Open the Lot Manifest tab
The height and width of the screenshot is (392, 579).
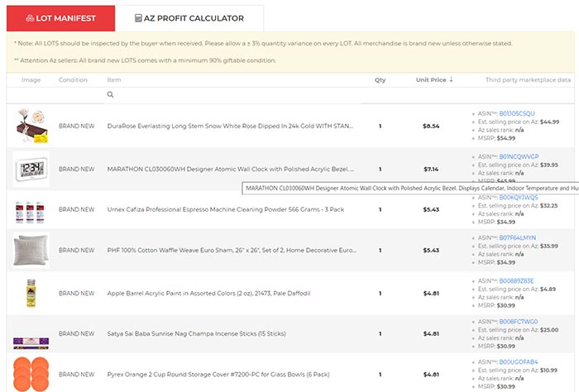pos(60,18)
